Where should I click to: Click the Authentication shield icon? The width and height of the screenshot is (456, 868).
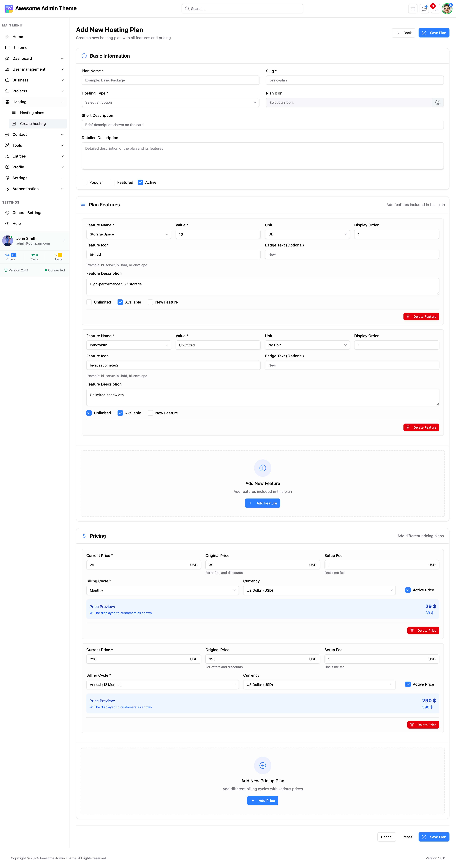click(x=7, y=189)
